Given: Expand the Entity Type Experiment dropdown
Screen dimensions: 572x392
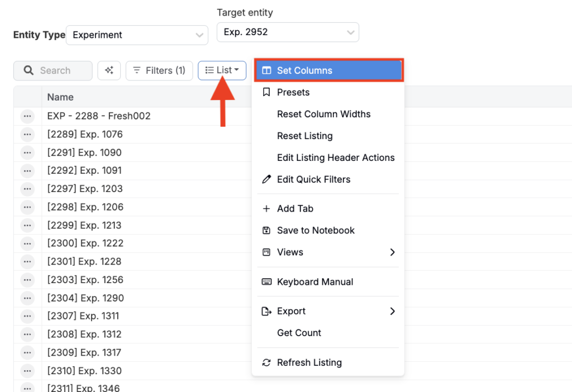Looking at the screenshot, I should [x=137, y=35].
